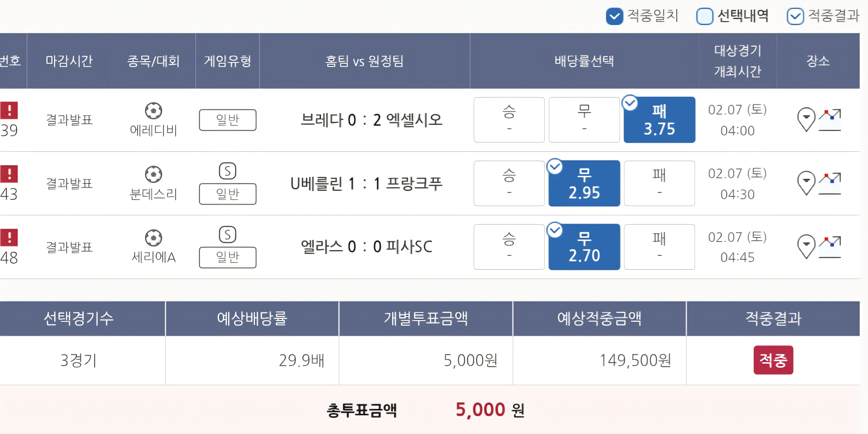
Task: Click the 배당률선택 column header
Action: point(584,61)
